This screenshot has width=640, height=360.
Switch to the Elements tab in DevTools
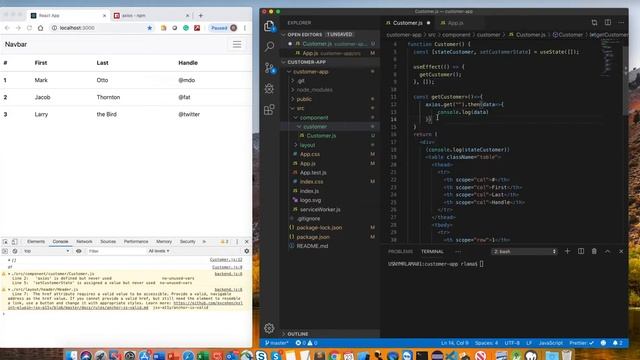36,242
